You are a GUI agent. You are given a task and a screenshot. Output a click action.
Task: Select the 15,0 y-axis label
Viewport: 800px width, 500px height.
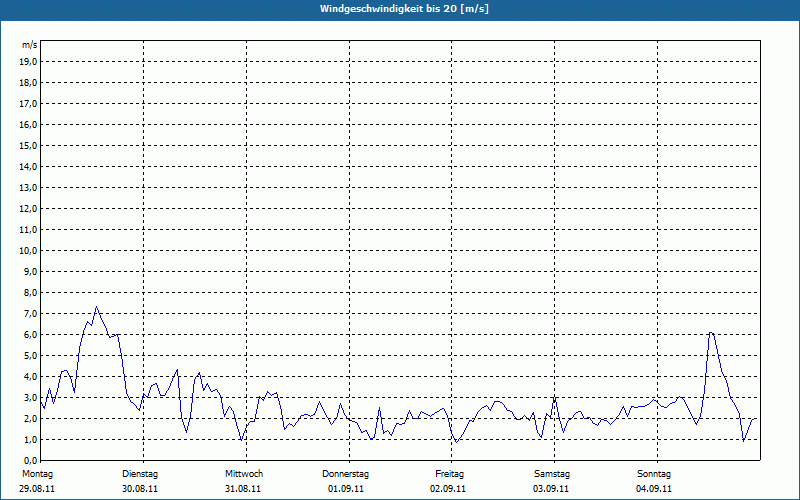[28, 145]
